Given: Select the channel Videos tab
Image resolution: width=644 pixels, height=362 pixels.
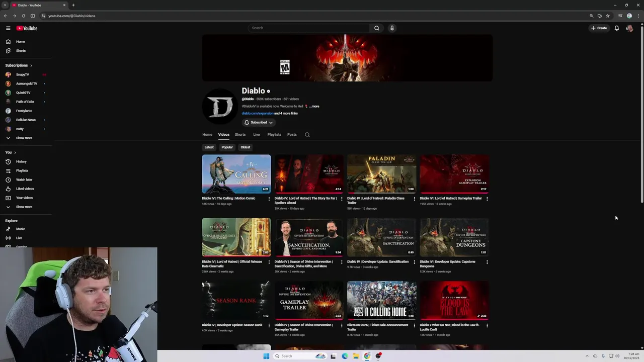Looking at the screenshot, I should coord(223,135).
